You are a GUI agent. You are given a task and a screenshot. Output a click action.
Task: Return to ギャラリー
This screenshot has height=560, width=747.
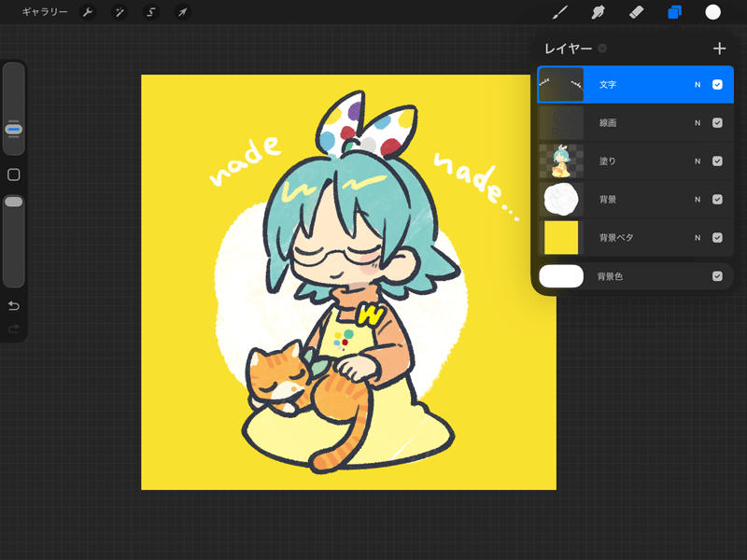[45, 12]
